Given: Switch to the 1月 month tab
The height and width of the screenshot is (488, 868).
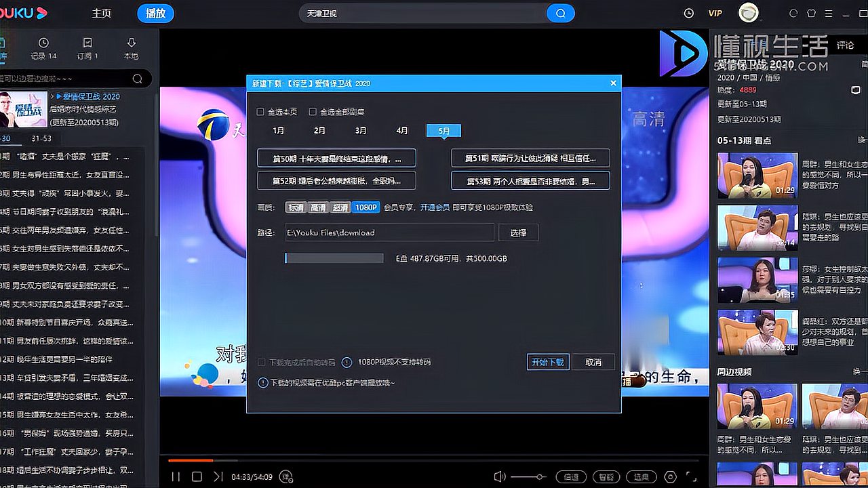Looking at the screenshot, I should tap(278, 130).
